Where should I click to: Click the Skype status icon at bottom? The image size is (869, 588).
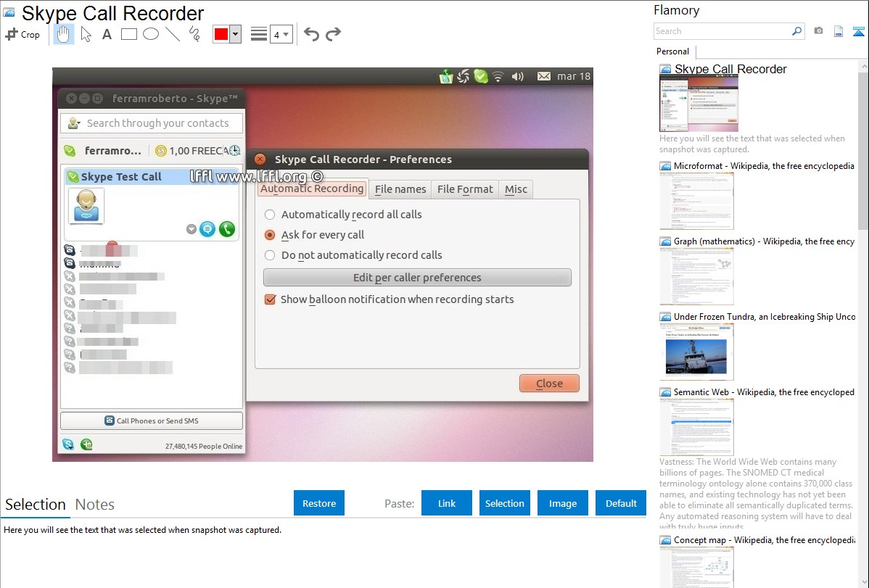coord(68,444)
